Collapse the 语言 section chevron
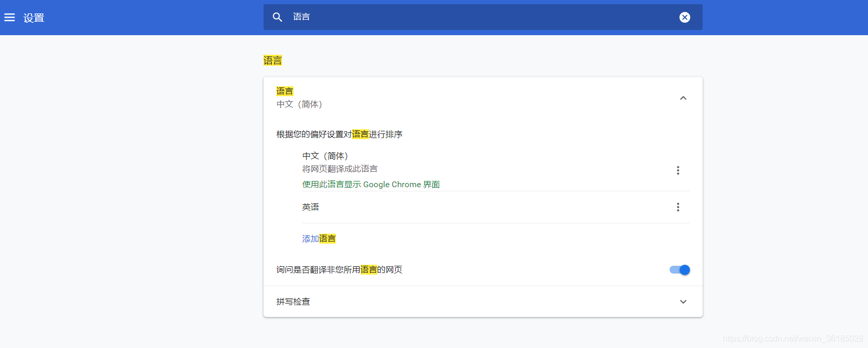 click(683, 98)
